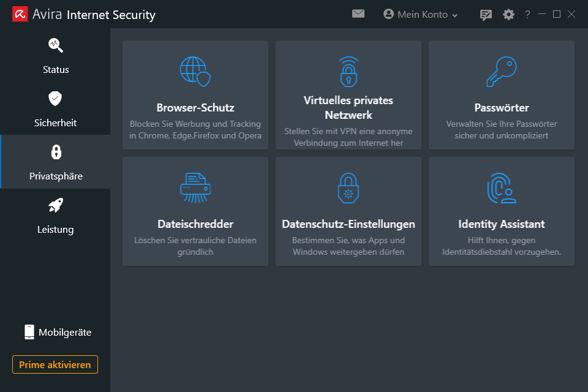
Task: Click text "Bestimmen Sie, was Apps und"
Action: 349,240
